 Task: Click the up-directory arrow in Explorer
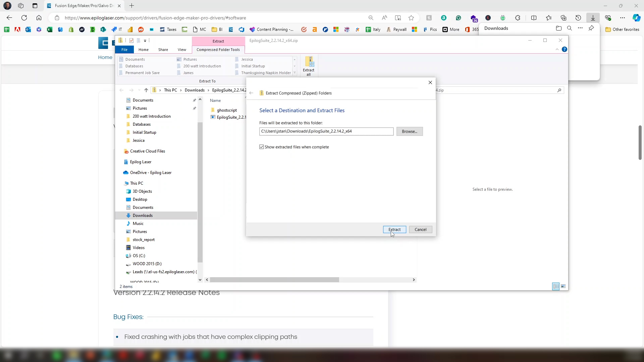[146, 90]
